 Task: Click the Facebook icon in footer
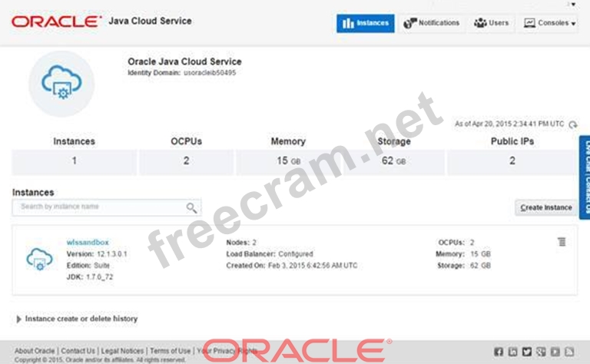[x=499, y=352]
